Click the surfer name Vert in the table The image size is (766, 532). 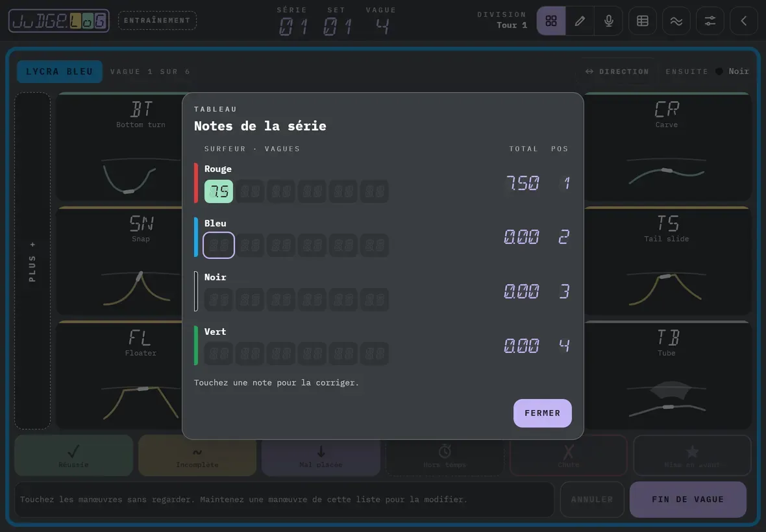pyautogui.click(x=215, y=332)
